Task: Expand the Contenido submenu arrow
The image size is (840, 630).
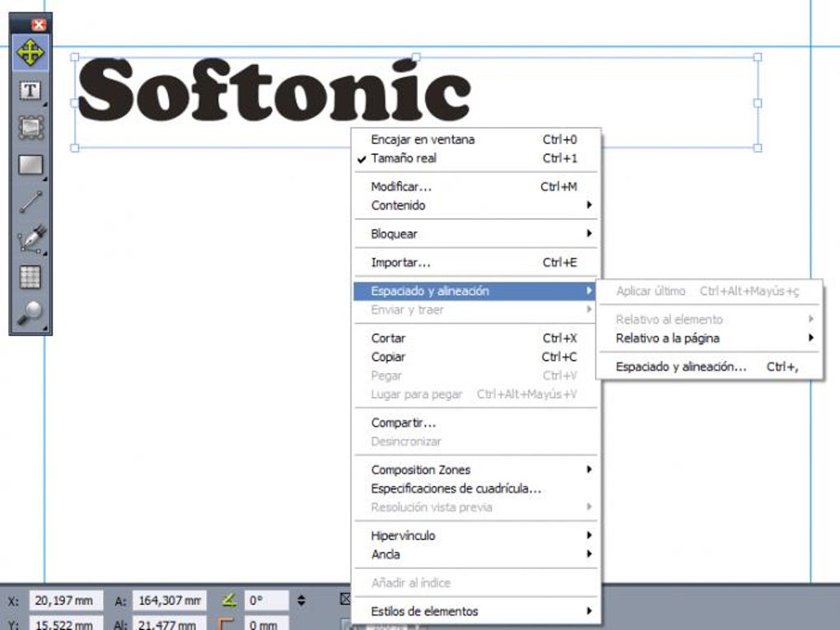Action: click(x=589, y=205)
